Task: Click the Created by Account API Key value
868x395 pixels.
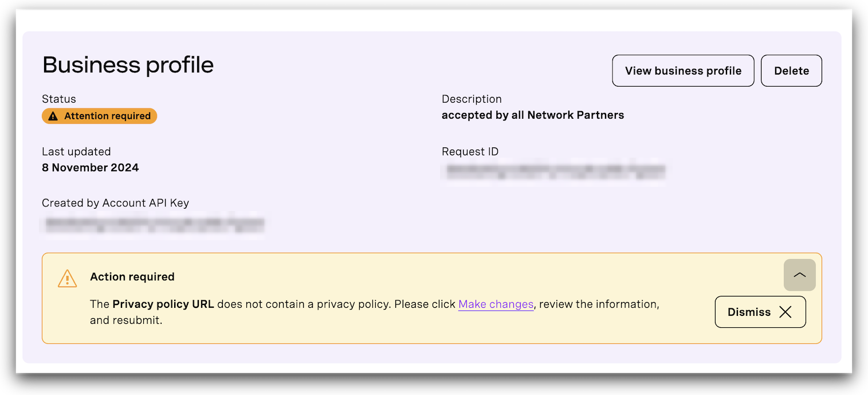Action: (x=154, y=224)
